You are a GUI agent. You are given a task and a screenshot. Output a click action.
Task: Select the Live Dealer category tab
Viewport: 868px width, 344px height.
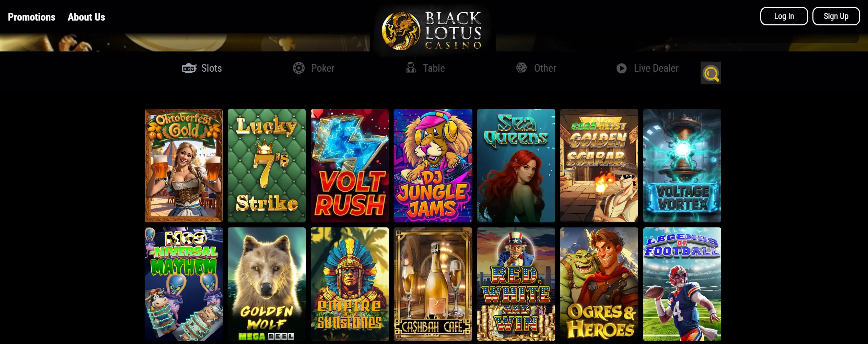point(656,68)
